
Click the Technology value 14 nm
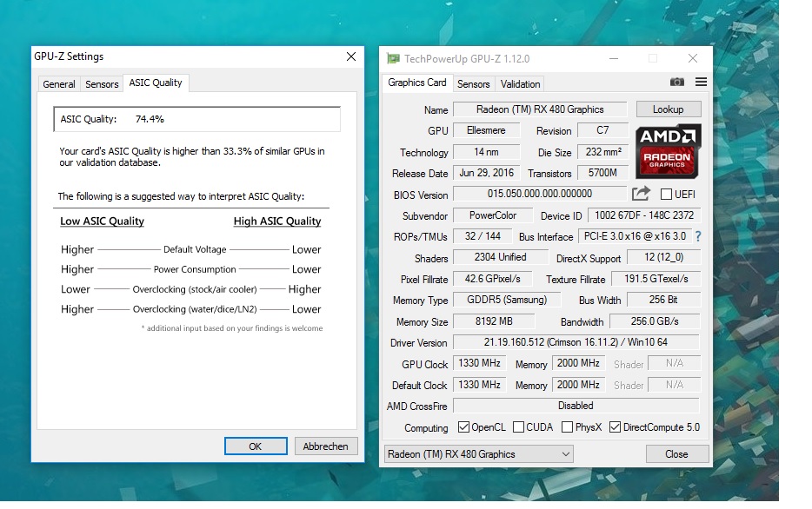coord(486,152)
